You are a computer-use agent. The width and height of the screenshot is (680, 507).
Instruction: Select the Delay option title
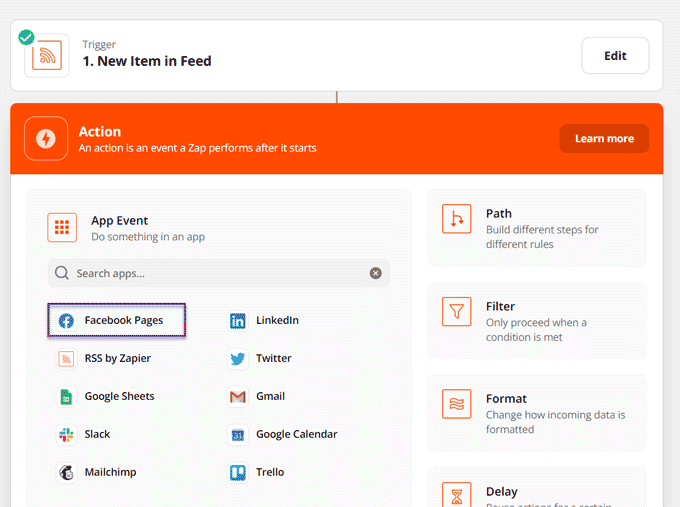[x=501, y=491]
